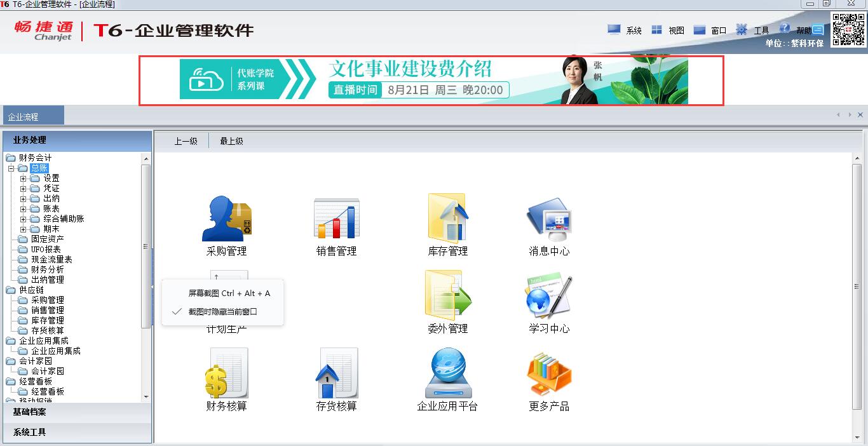Open the 帮助 menu
868x446 pixels.
point(804,30)
